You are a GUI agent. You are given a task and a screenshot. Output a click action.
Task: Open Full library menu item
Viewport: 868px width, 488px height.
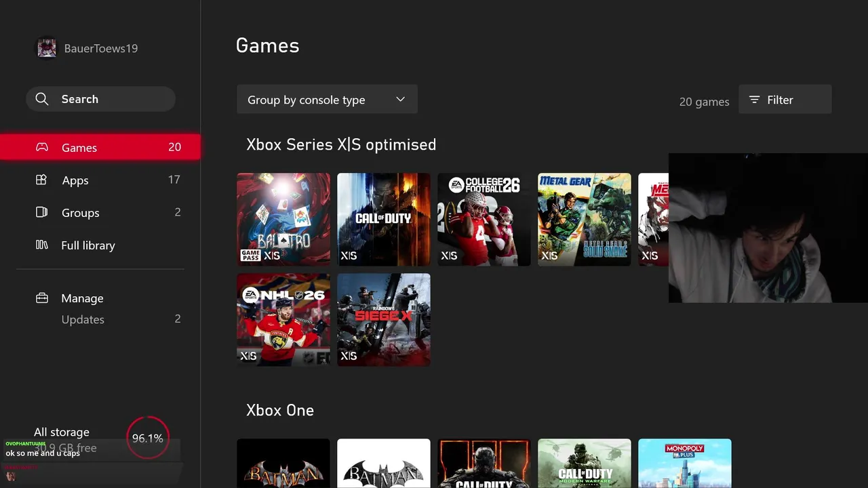100,245
